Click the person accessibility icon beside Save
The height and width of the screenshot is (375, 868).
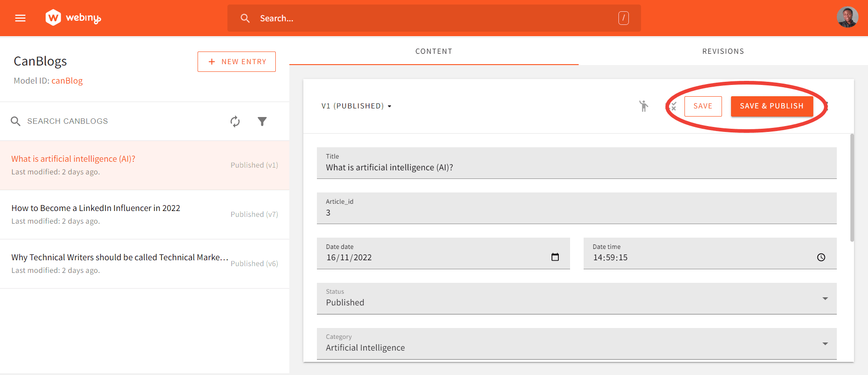point(643,106)
